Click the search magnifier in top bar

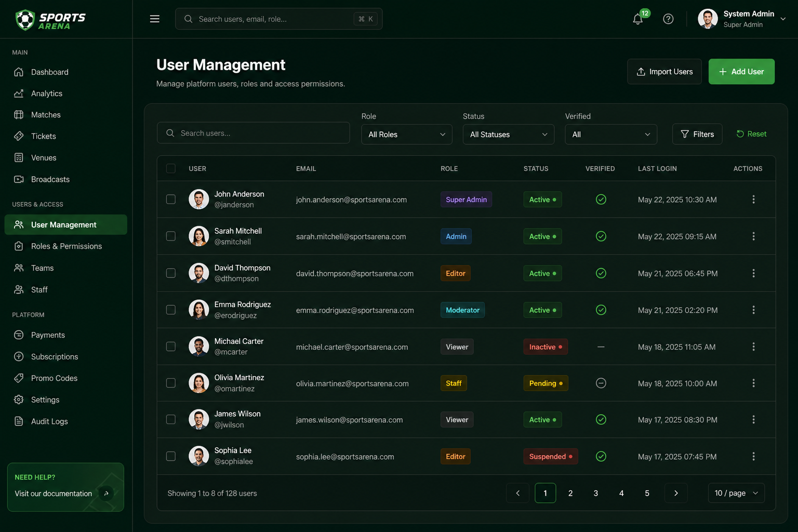pos(188,19)
